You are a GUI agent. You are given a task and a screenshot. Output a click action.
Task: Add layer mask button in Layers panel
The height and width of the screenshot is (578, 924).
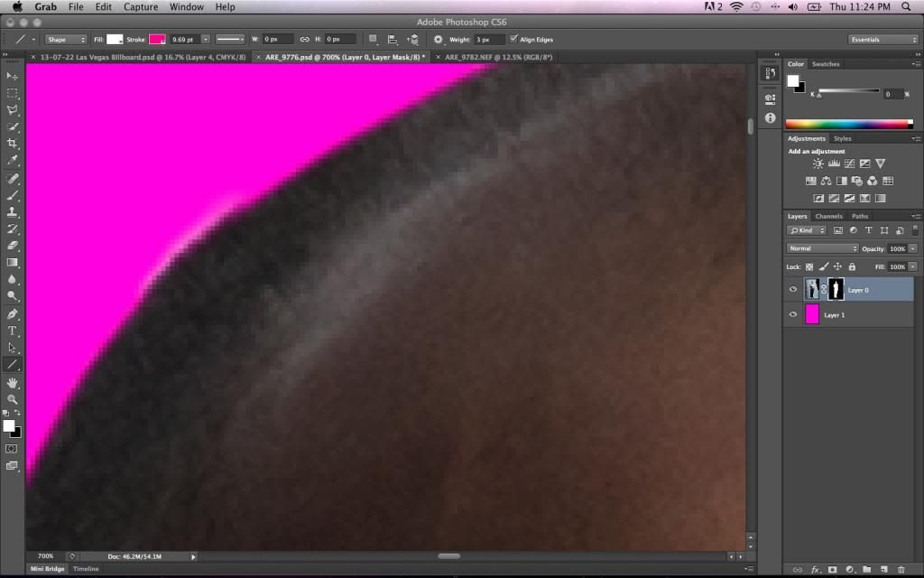[832, 570]
